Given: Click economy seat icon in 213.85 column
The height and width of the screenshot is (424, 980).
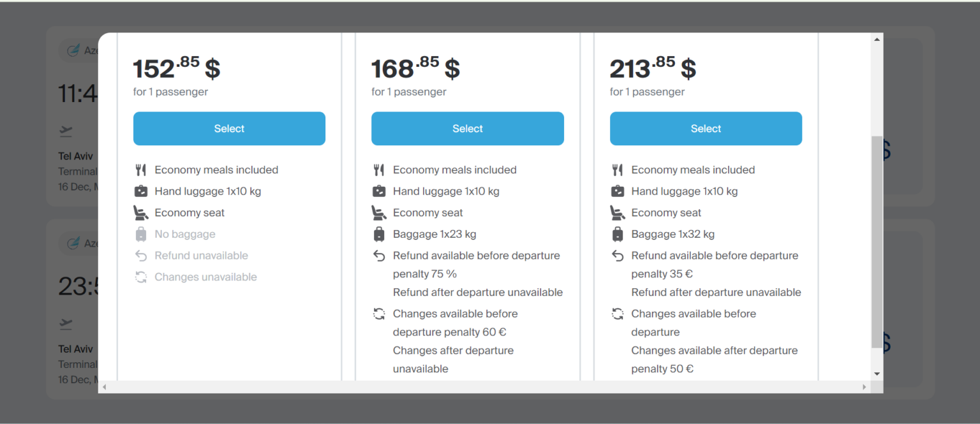Looking at the screenshot, I should 618,213.
